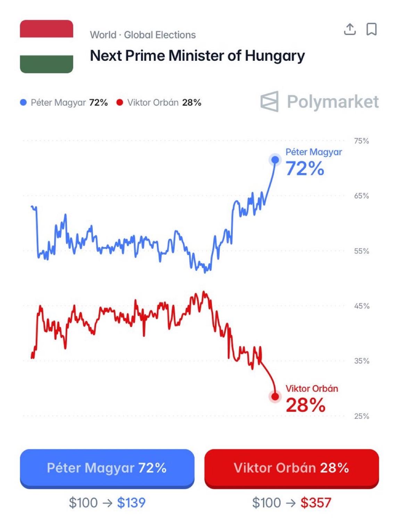Screen dimensions: 399x532
Task: Click the large blue 72% chart label
Action: tap(305, 169)
